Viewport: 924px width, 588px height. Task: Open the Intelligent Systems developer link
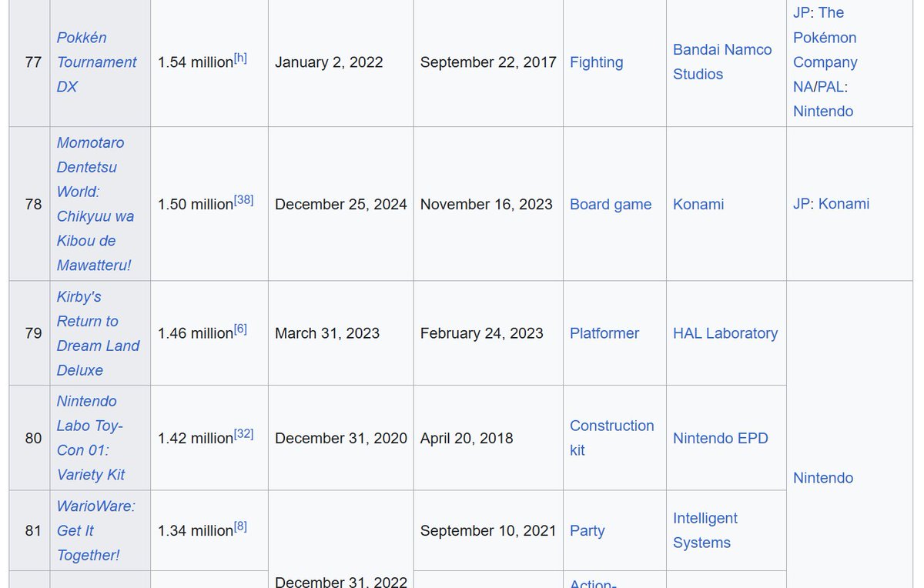pos(705,530)
